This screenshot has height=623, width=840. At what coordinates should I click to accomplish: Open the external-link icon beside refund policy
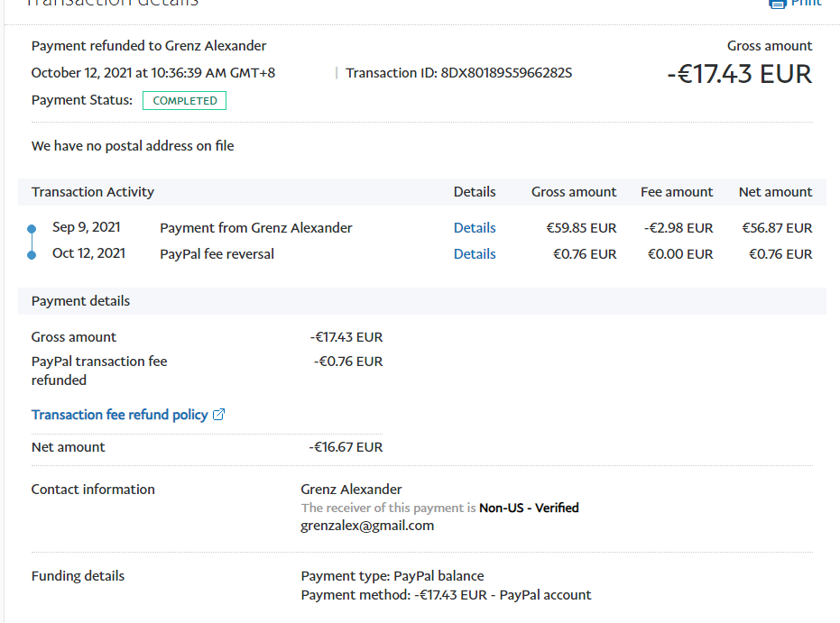click(218, 415)
